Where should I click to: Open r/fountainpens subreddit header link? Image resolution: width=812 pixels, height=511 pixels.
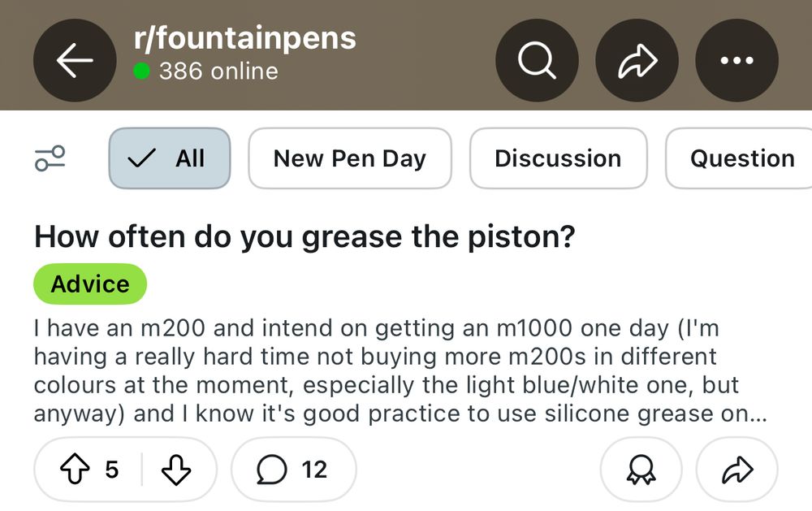tap(242, 37)
